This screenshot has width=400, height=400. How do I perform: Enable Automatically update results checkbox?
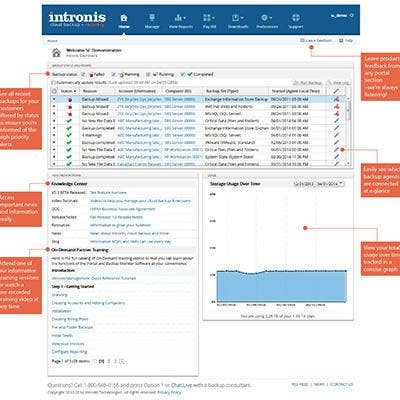coord(53,82)
